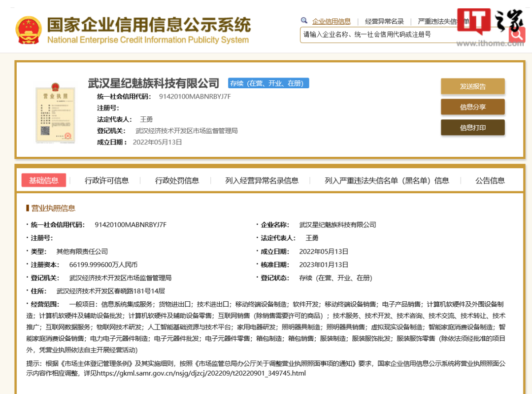Image resolution: width=532 pixels, height=394 pixels.
Task: Click the red search button icon
Action: click(x=517, y=35)
